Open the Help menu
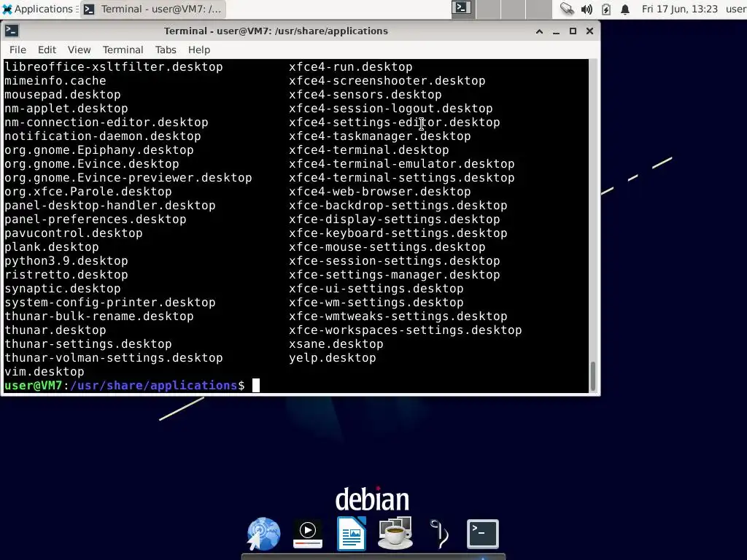Screen dimensions: 747x560 (198, 50)
